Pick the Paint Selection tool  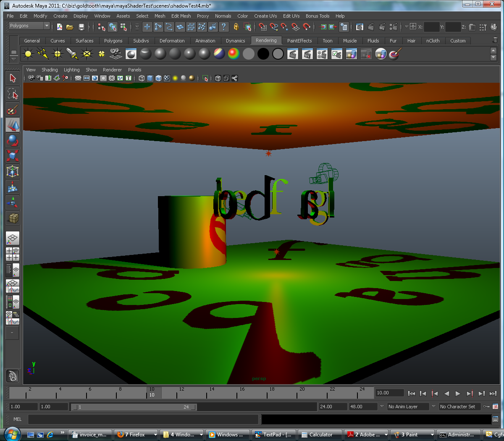point(13,109)
